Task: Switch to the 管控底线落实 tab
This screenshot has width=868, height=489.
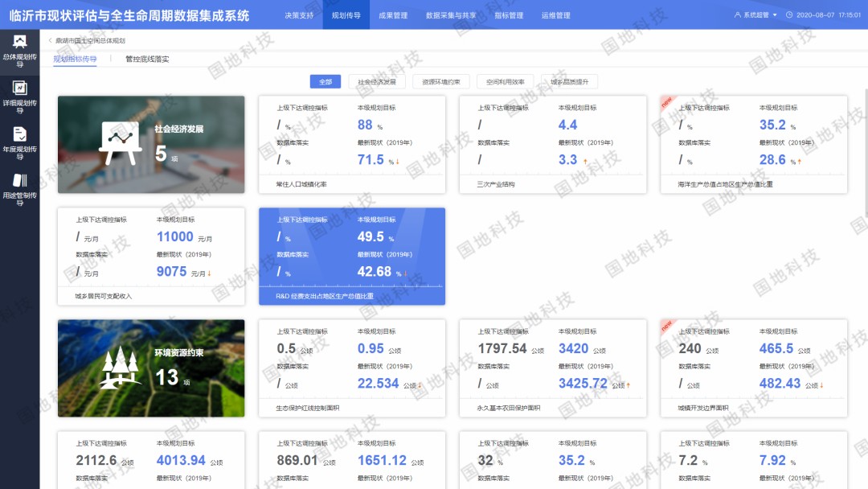Action: point(147,59)
